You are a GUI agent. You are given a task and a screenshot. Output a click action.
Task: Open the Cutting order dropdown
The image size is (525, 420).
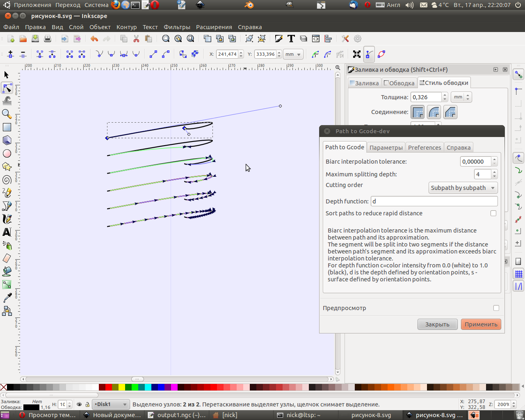click(463, 188)
